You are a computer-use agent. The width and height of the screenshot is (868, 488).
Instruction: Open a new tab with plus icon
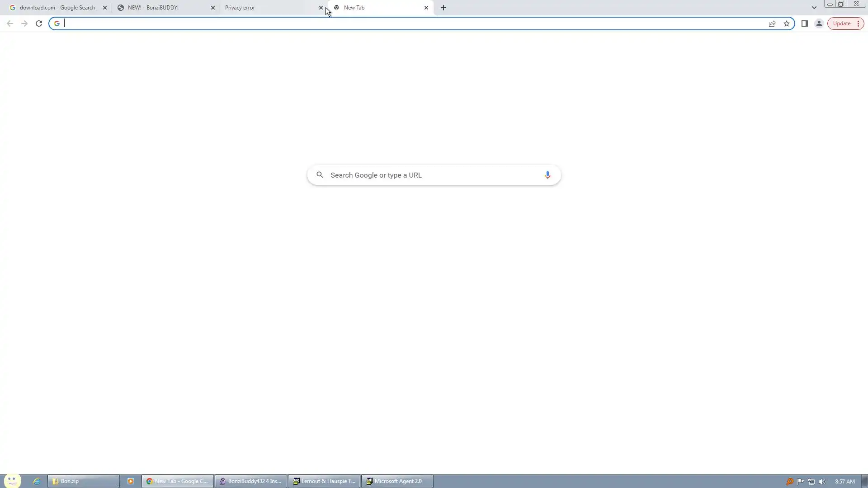pyautogui.click(x=443, y=8)
